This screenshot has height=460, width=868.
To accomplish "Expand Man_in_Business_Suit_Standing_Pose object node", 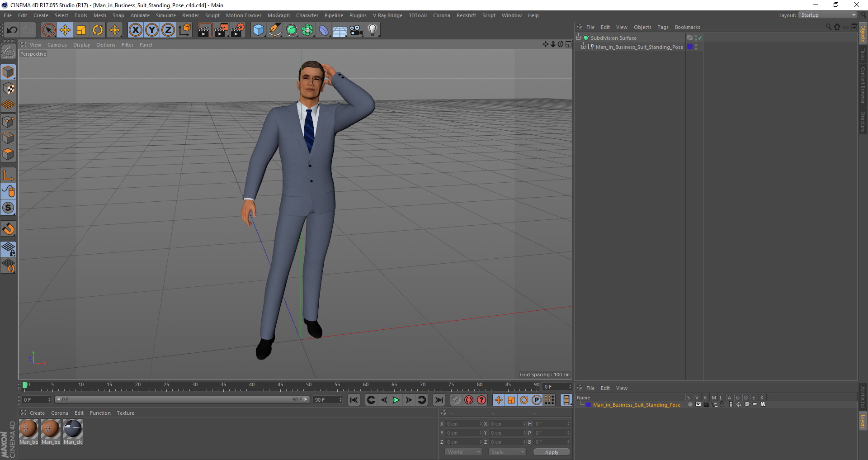I will click(x=584, y=47).
